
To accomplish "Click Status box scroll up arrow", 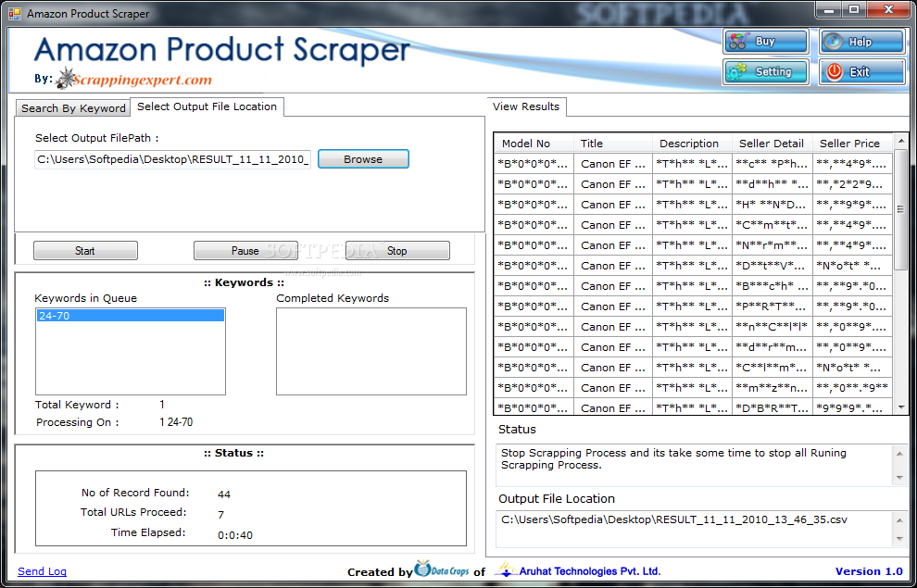I will tap(899, 453).
